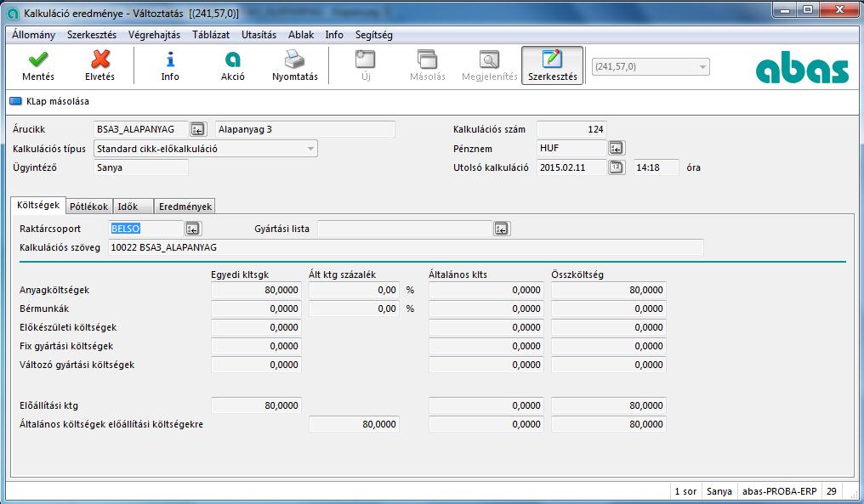
Task: Click the Másolás toolbar icon
Action: 427,59
